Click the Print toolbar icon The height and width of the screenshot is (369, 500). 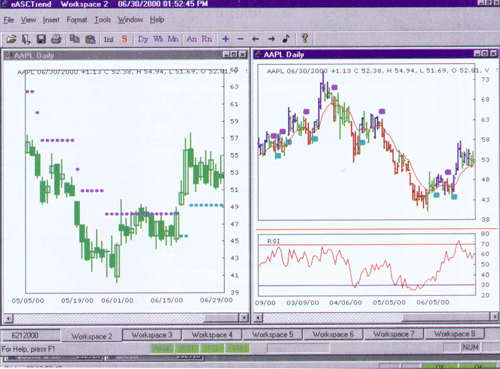(x=56, y=39)
